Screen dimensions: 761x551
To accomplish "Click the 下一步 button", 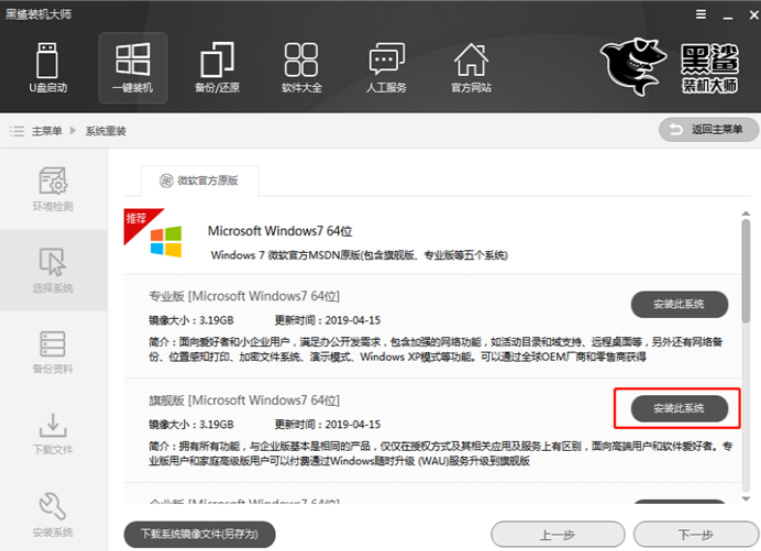I will [x=696, y=534].
